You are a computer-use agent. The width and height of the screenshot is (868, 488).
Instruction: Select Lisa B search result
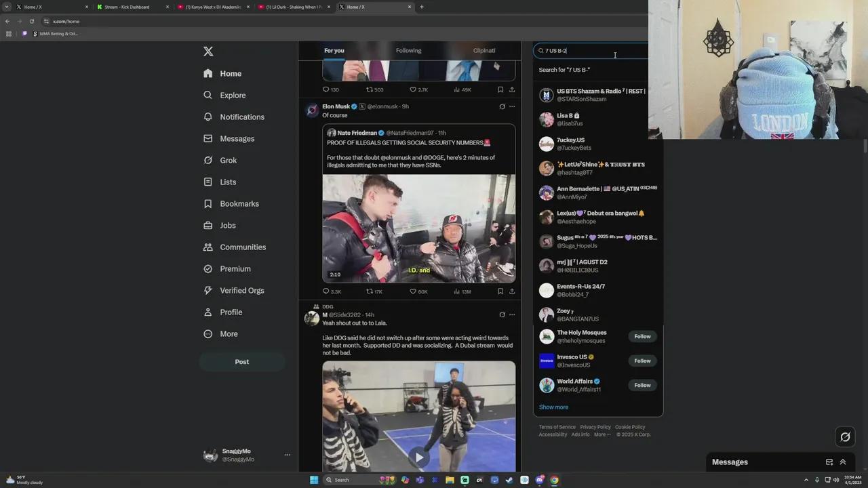598,119
